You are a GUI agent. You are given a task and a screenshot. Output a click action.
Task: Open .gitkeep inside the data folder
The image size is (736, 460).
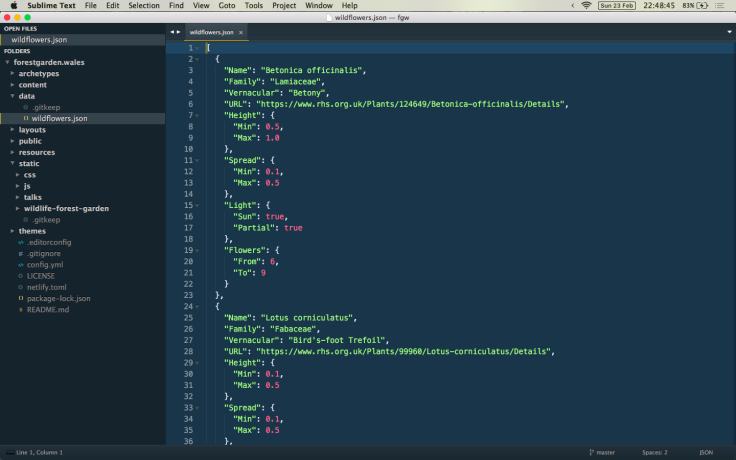click(46, 107)
